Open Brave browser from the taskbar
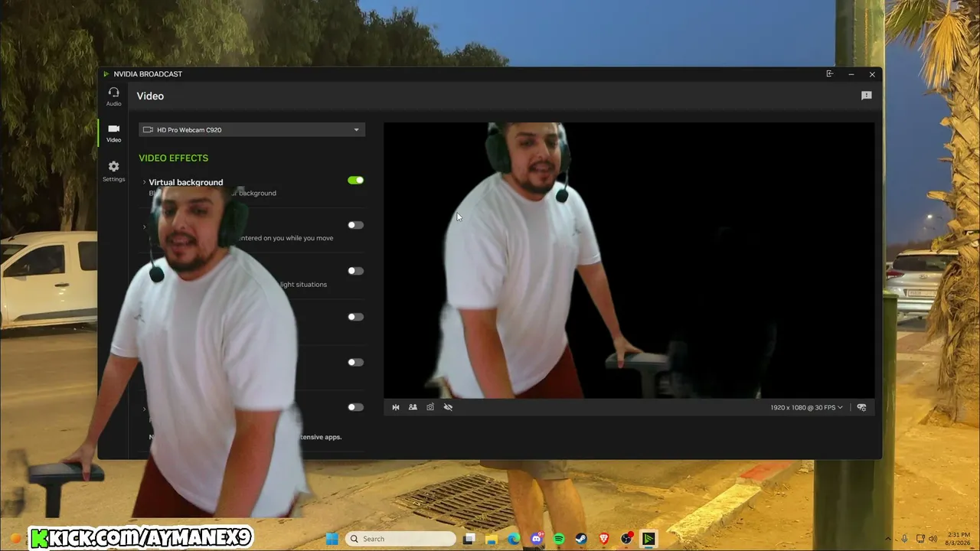The image size is (980, 551). pyautogui.click(x=604, y=539)
